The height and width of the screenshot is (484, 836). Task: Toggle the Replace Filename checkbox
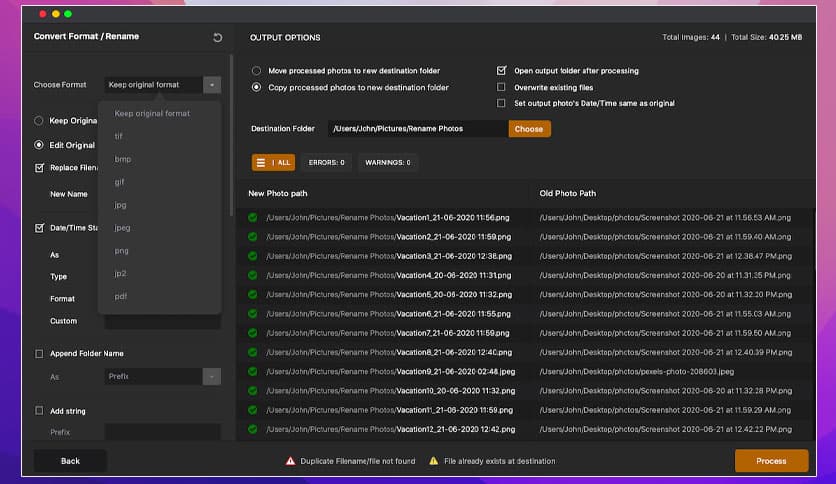click(39, 167)
